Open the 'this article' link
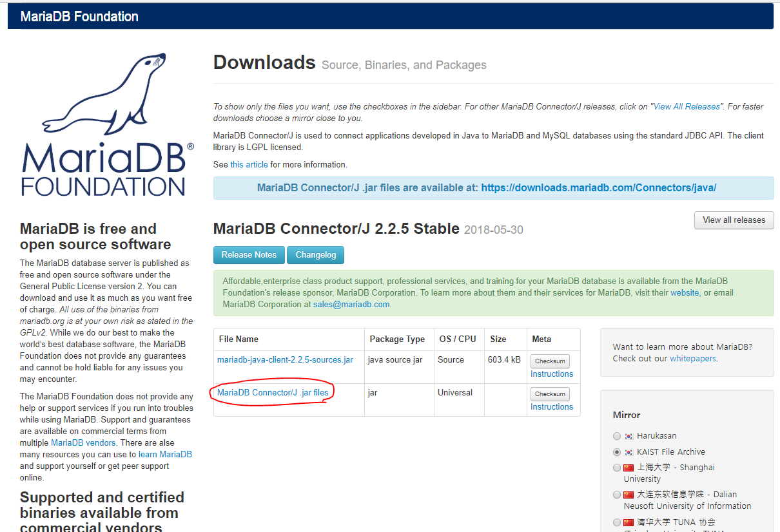This screenshot has height=532, width=780. click(249, 165)
